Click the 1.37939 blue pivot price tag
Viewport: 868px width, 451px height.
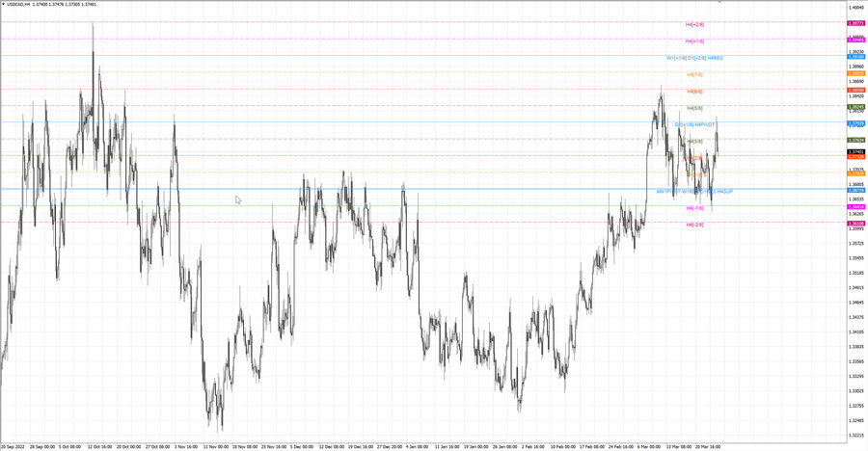pos(856,123)
